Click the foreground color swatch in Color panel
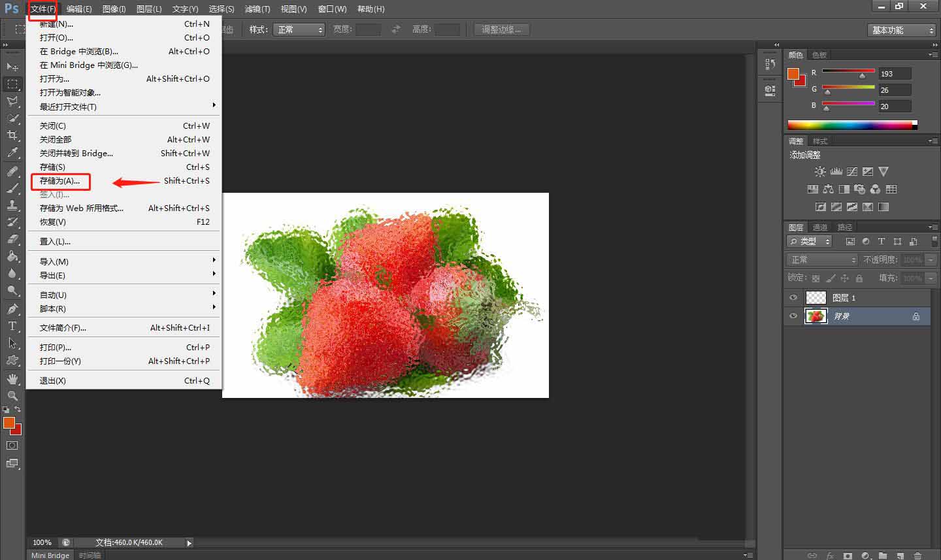The height and width of the screenshot is (560, 941). pos(793,74)
